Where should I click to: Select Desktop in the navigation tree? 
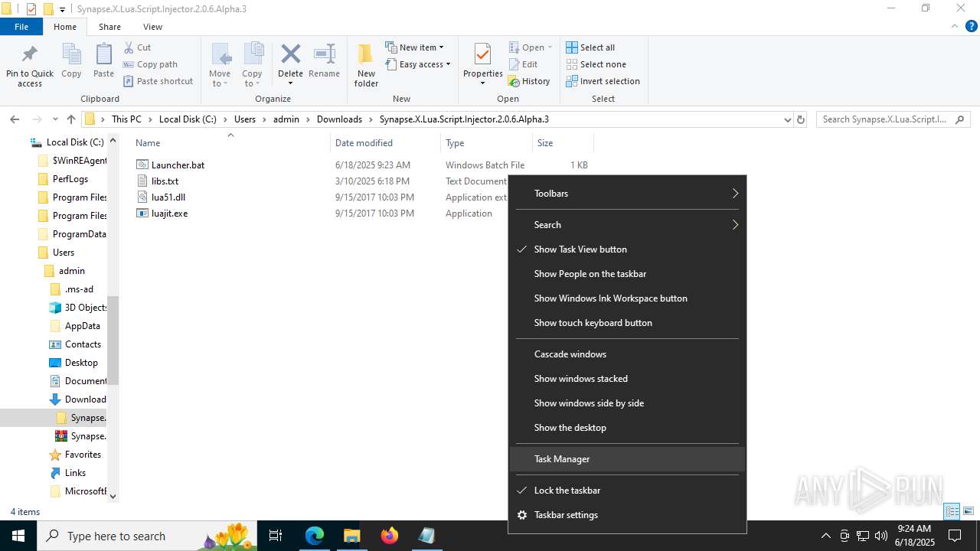81,363
